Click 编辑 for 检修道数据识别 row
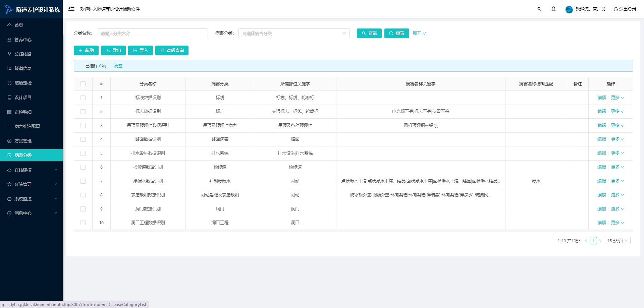This screenshot has width=644, height=308. 602,167
